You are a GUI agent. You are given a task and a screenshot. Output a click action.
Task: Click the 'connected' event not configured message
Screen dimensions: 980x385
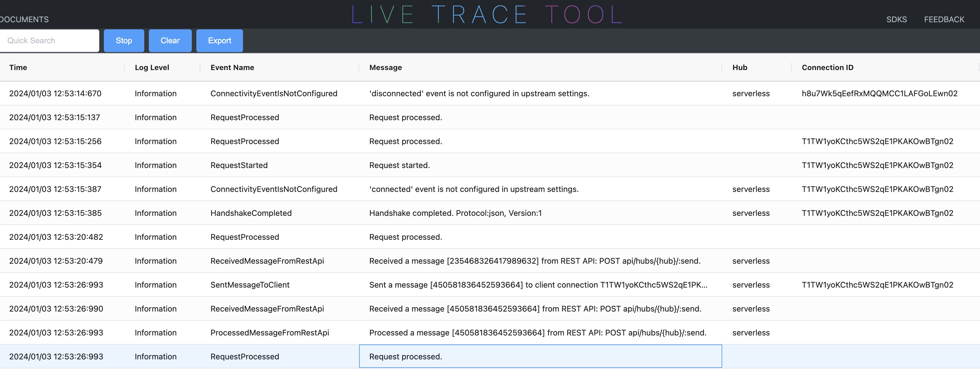pyautogui.click(x=473, y=189)
